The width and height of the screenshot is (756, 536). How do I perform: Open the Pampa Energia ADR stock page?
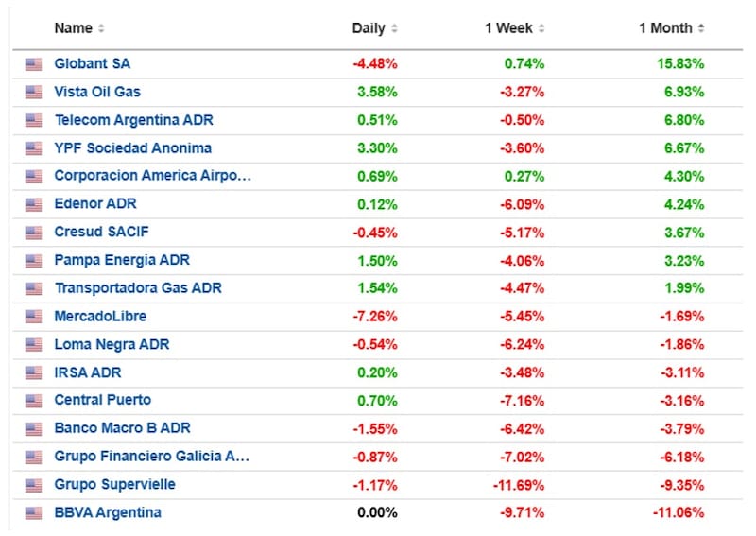122,261
